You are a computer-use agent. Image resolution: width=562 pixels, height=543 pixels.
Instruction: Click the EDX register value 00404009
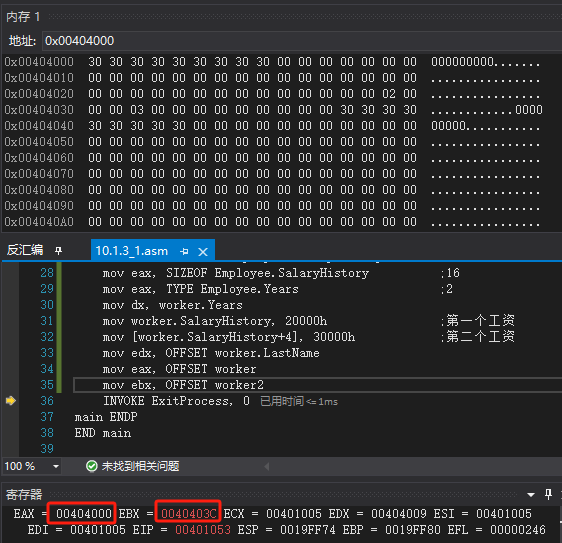[x=399, y=514]
